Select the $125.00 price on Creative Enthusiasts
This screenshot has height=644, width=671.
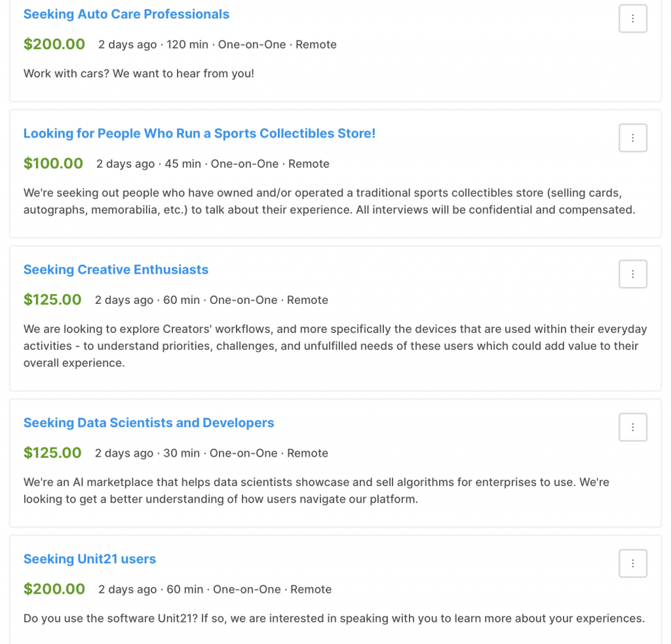(x=52, y=300)
